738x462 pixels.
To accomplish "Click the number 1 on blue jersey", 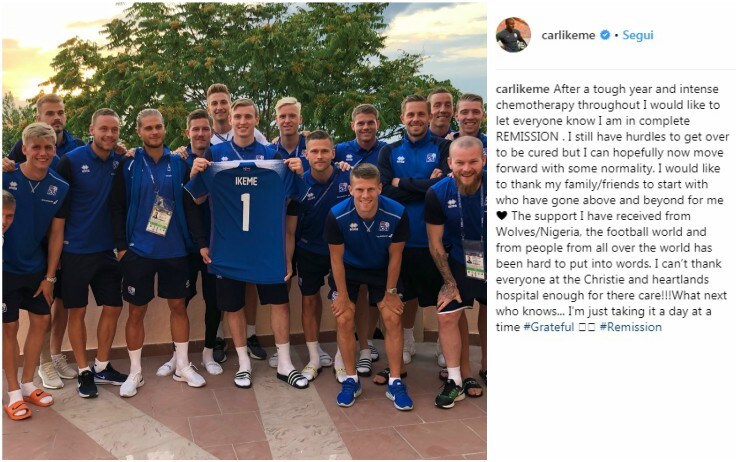I will tap(245, 212).
